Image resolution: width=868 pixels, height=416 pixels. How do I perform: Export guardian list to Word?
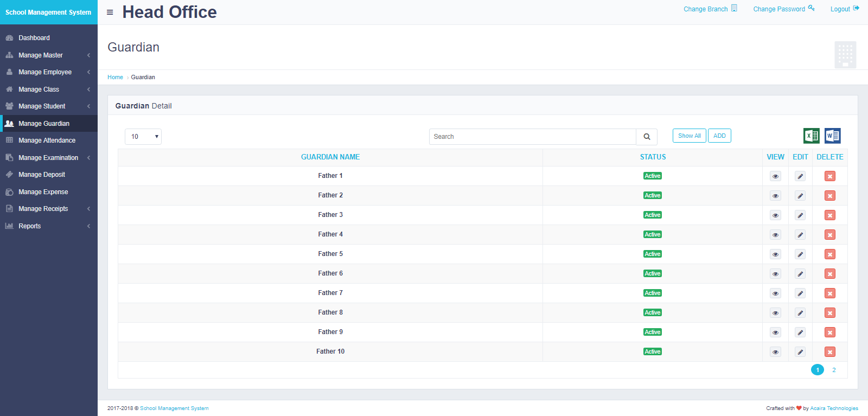point(832,136)
